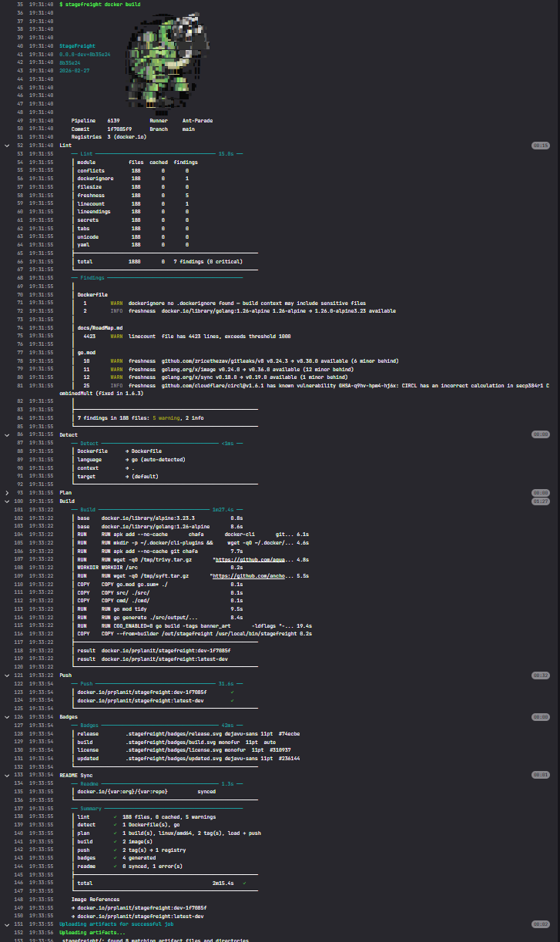Click the 'Image References' heading
Image resolution: width=560 pixels, height=942 pixels.
(96, 899)
